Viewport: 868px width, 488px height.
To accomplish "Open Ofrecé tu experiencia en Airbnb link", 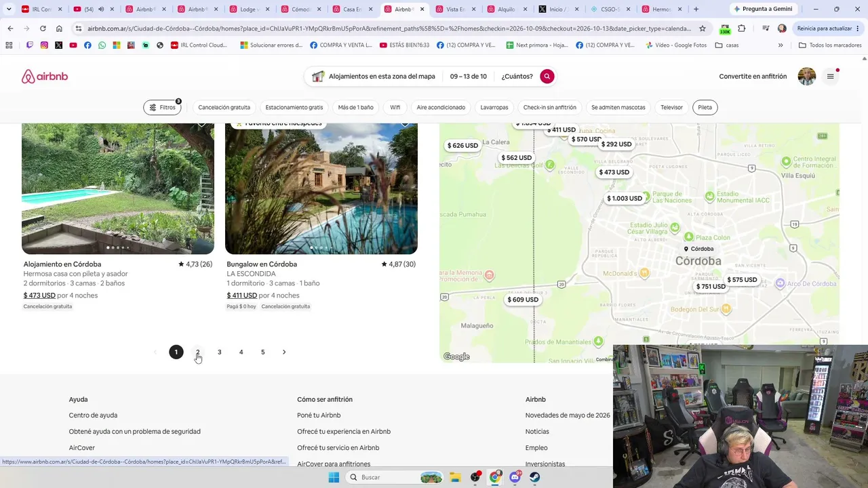I will click(x=344, y=432).
